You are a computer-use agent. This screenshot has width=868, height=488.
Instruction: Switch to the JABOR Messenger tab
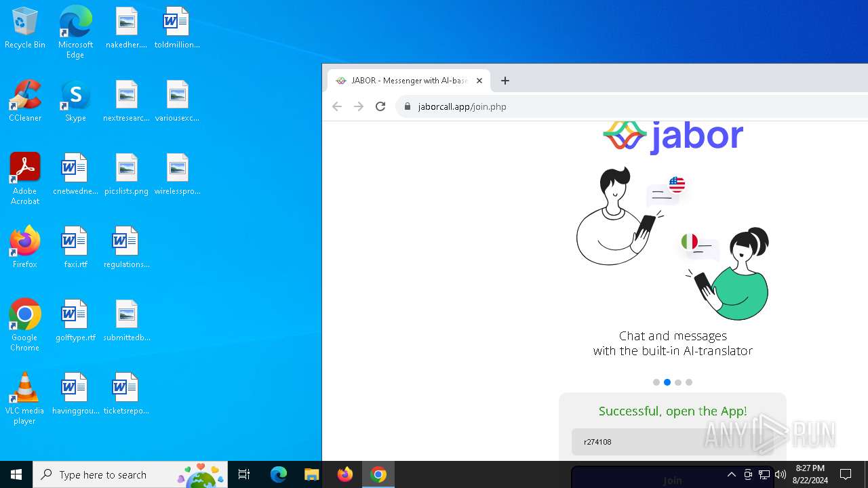tap(409, 81)
